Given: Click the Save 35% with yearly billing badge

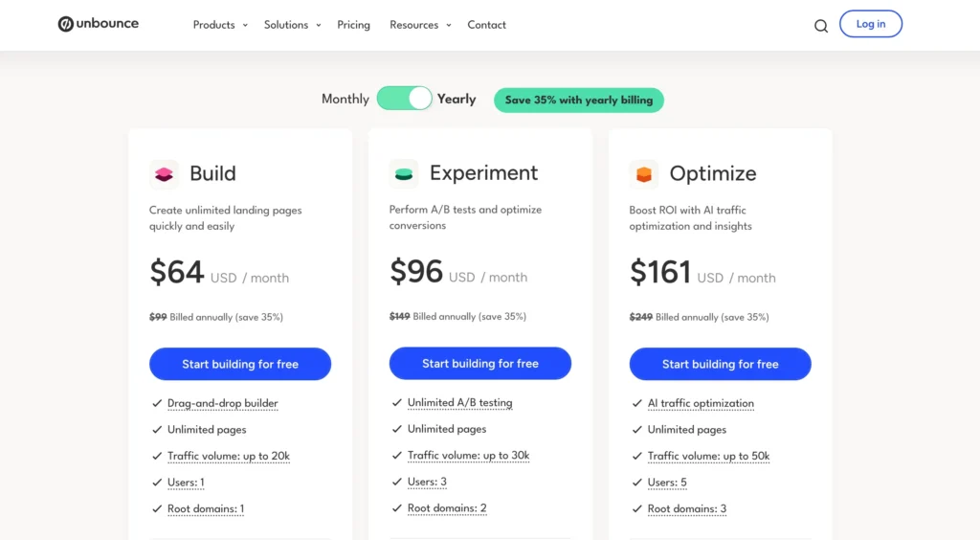Looking at the screenshot, I should [579, 100].
